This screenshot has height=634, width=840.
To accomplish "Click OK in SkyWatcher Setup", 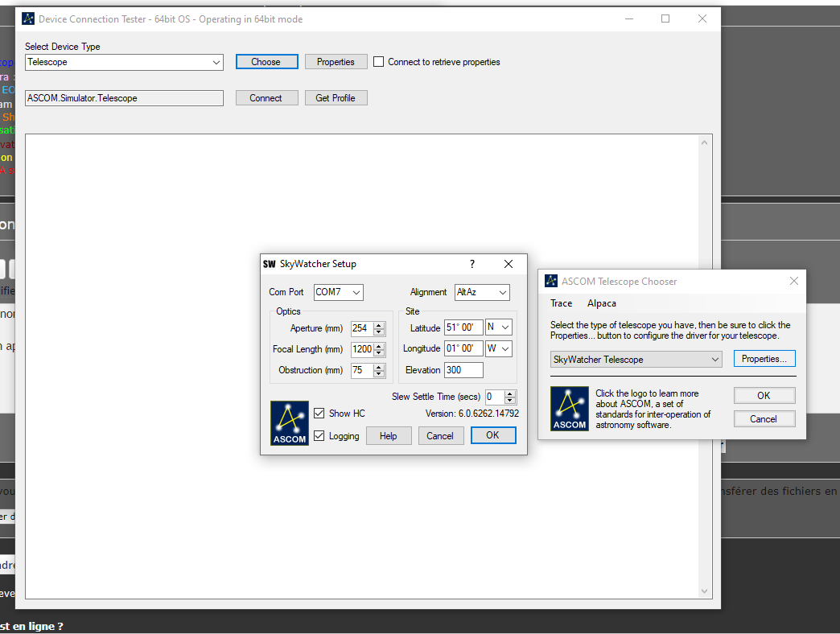I will [x=493, y=435].
